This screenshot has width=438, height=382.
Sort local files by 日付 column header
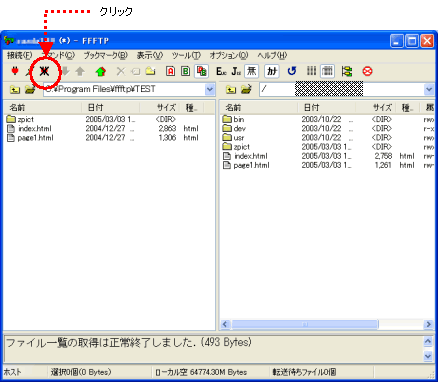[x=110, y=108]
